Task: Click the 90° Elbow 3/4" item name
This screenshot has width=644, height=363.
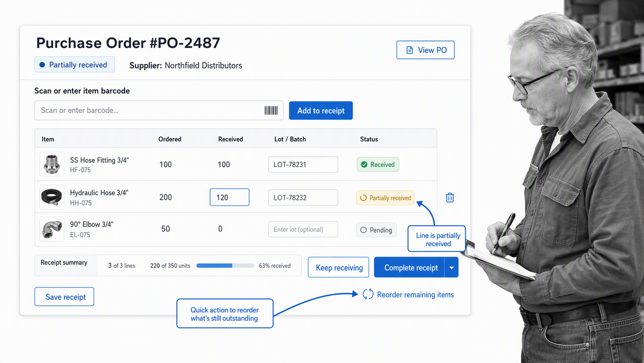Action: coord(92,224)
